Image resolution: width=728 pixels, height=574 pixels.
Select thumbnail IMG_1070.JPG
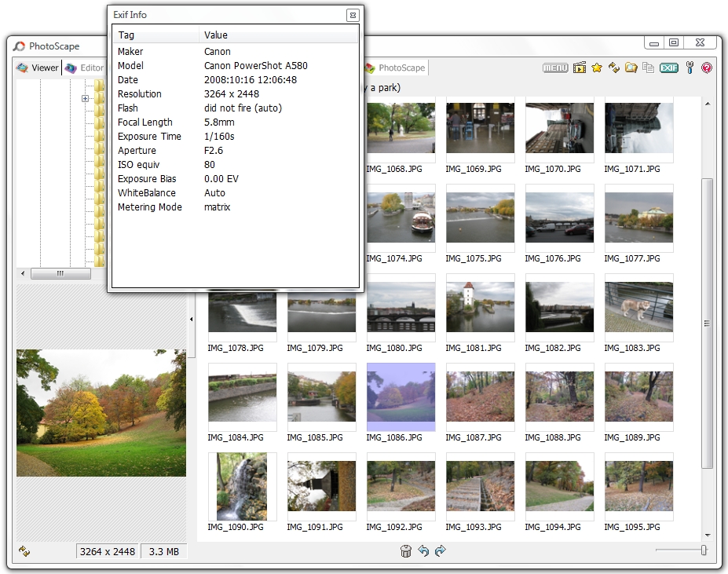[x=559, y=128]
